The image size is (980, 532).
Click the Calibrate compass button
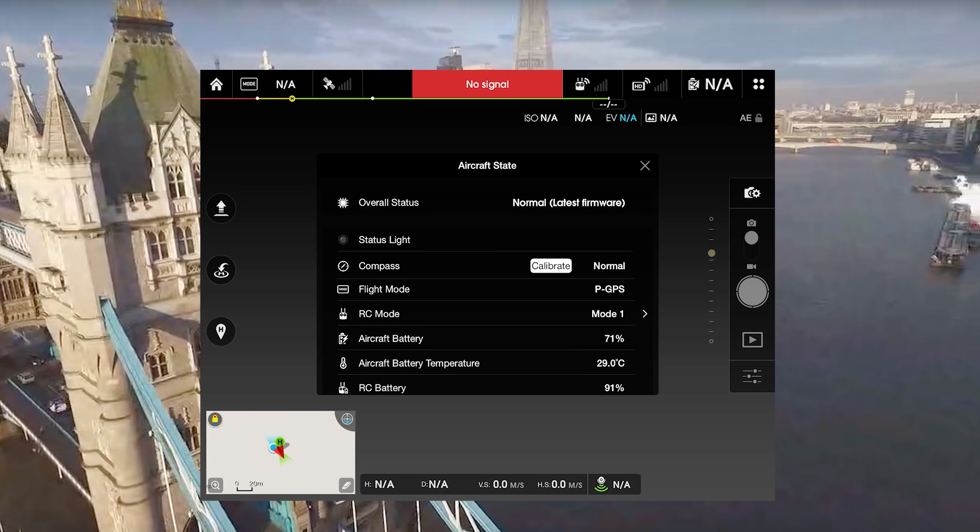(x=551, y=266)
